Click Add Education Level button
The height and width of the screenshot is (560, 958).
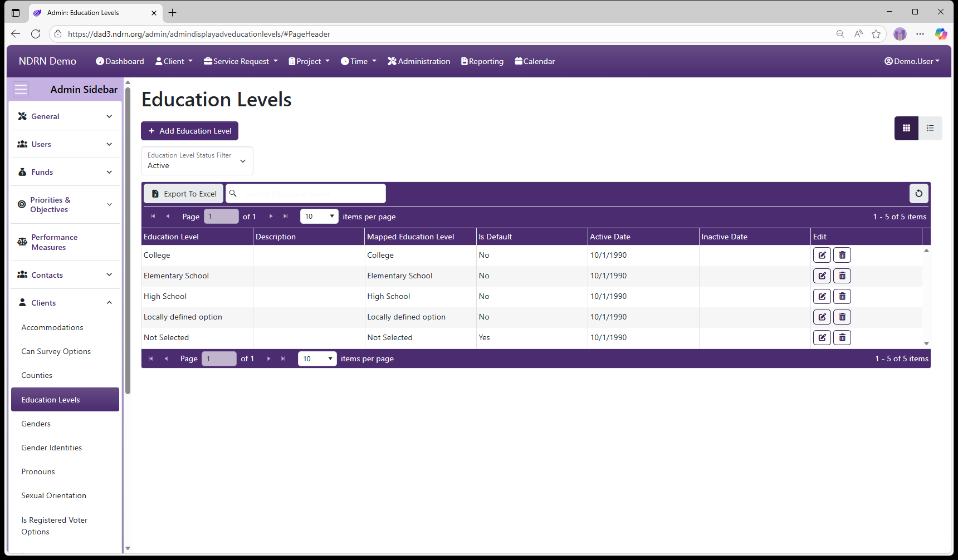(189, 131)
